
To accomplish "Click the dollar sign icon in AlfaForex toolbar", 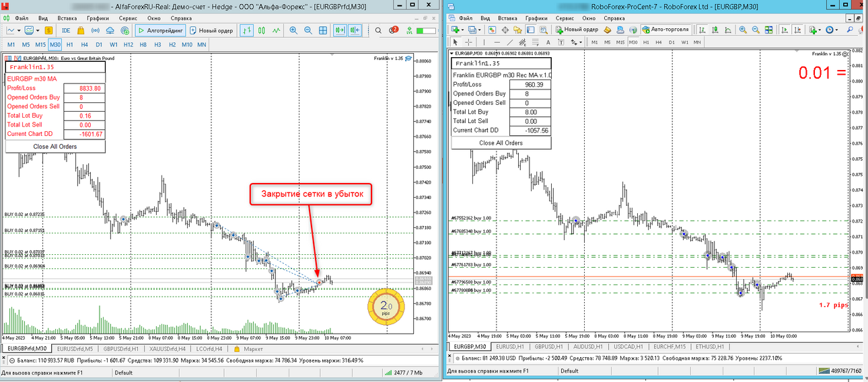I will click(48, 30).
